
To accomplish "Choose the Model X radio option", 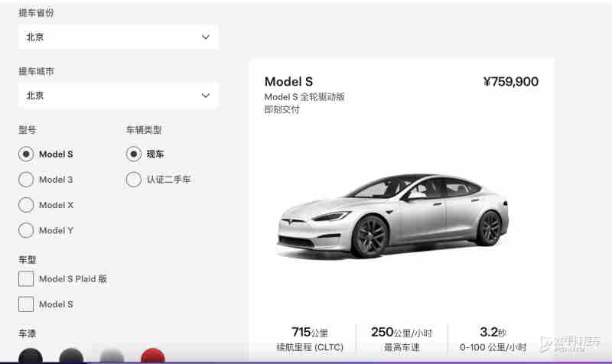I will point(26,205).
